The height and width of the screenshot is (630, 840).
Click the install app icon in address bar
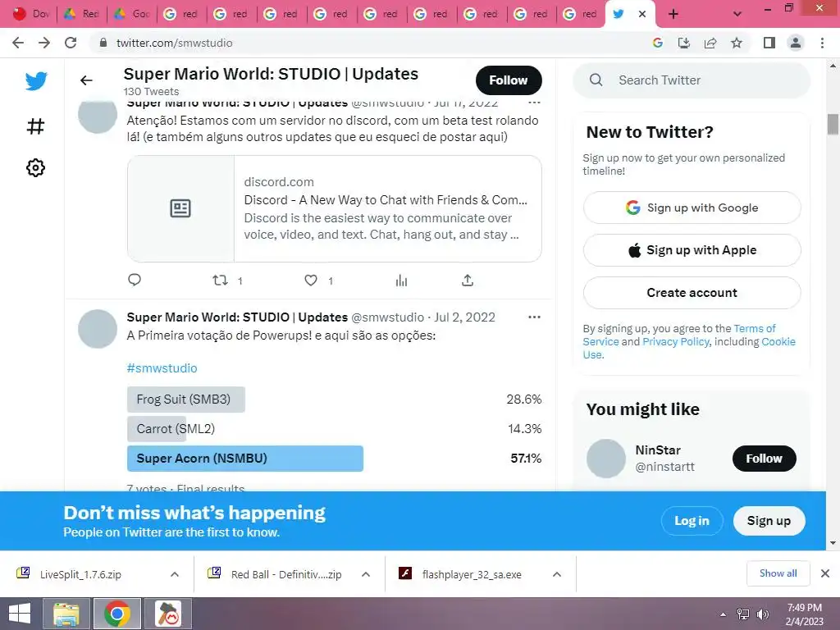(x=684, y=43)
